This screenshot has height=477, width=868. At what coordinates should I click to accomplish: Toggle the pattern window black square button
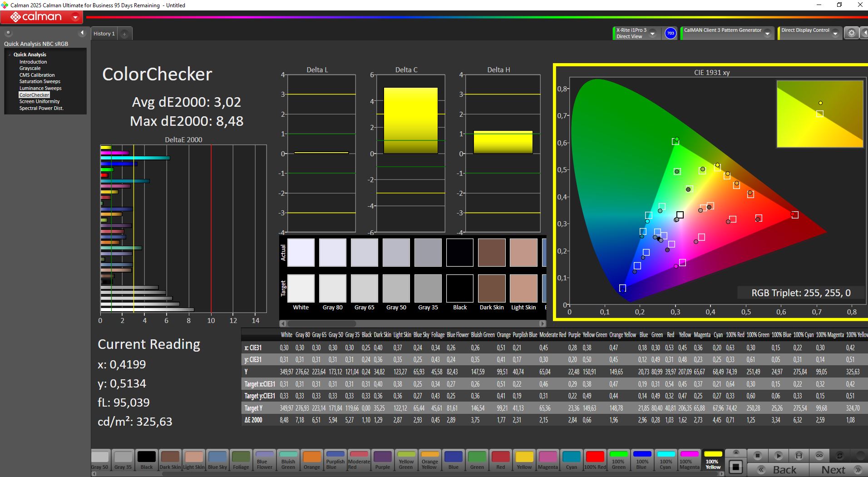point(736,467)
